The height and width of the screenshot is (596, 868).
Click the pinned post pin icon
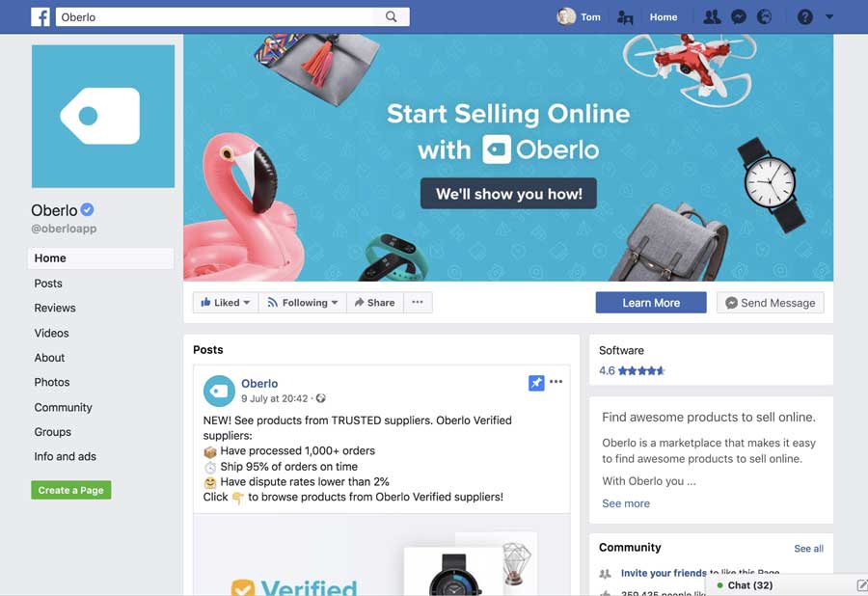(536, 383)
